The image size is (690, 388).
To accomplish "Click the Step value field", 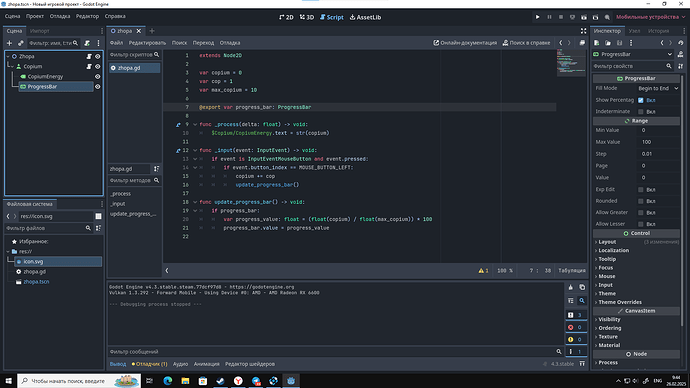I will click(657, 154).
